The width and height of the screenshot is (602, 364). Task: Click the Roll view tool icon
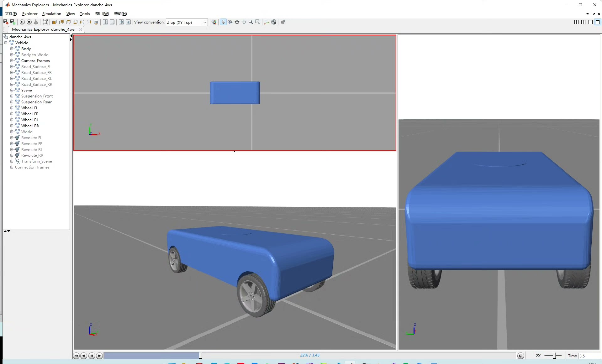tap(237, 22)
